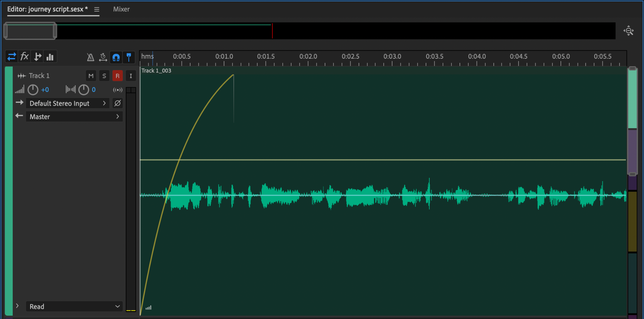This screenshot has height=319, width=644.
Task: Switch to the Mixer tab
Action: pyautogui.click(x=121, y=9)
